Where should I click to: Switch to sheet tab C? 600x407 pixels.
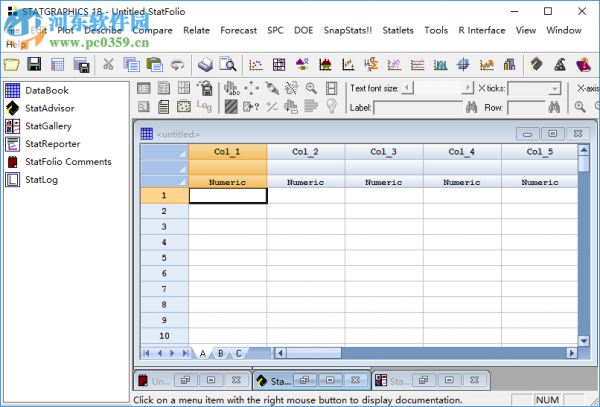[x=238, y=353]
